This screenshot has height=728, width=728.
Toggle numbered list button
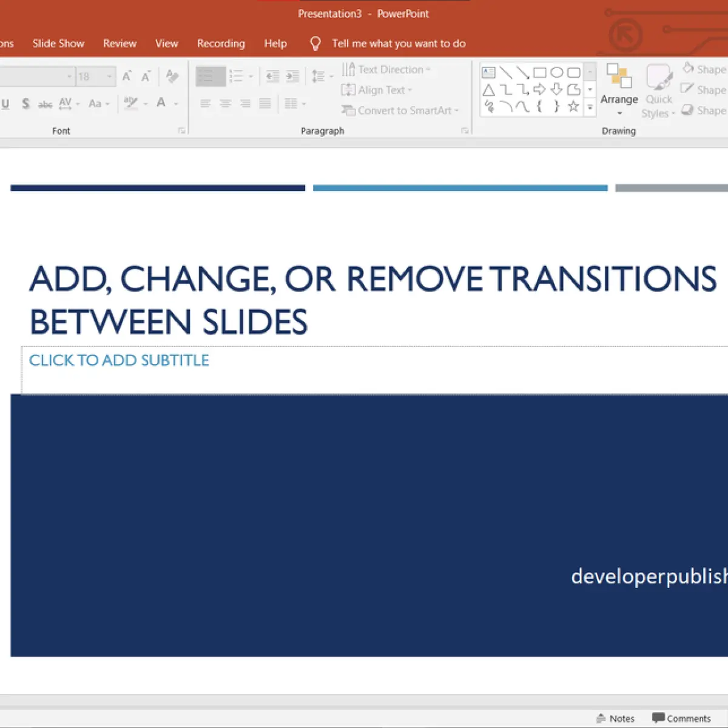236,76
